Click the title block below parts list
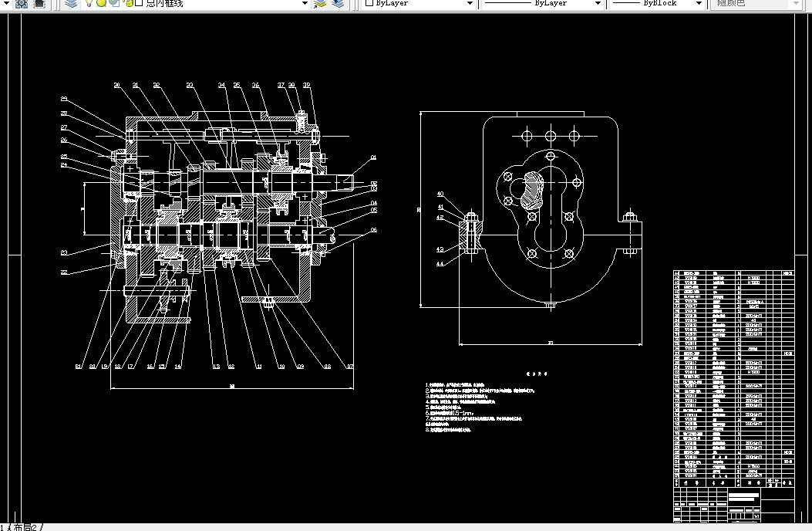The image size is (812, 531). [x=733, y=505]
